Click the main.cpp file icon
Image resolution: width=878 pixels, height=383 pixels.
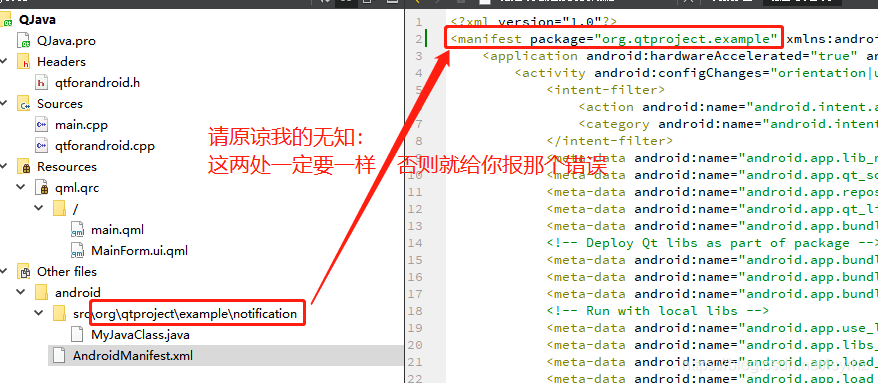point(42,125)
